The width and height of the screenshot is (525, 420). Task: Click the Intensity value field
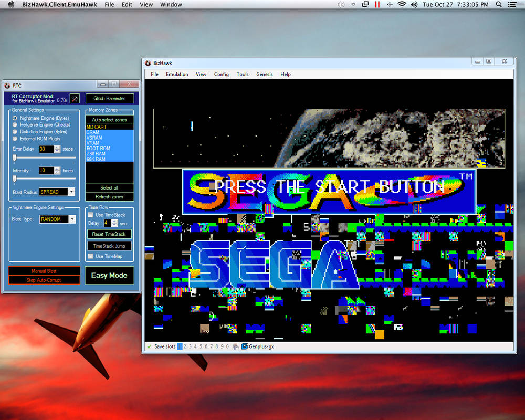click(x=46, y=171)
